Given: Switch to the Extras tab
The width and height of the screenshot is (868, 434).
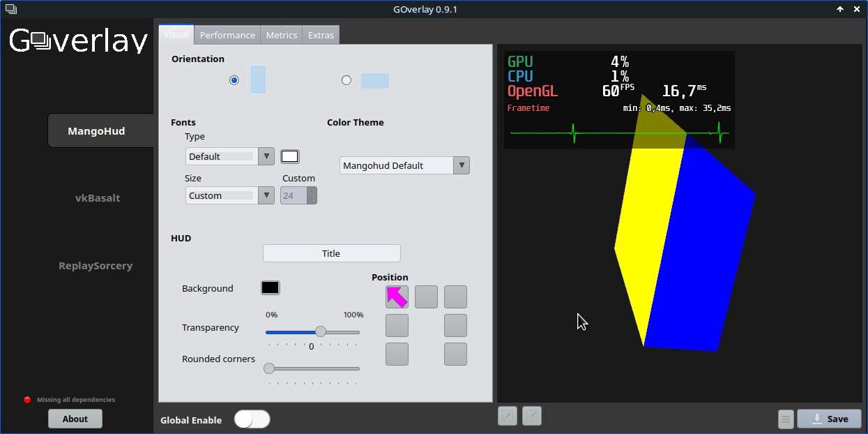Looking at the screenshot, I should coord(321,35).
